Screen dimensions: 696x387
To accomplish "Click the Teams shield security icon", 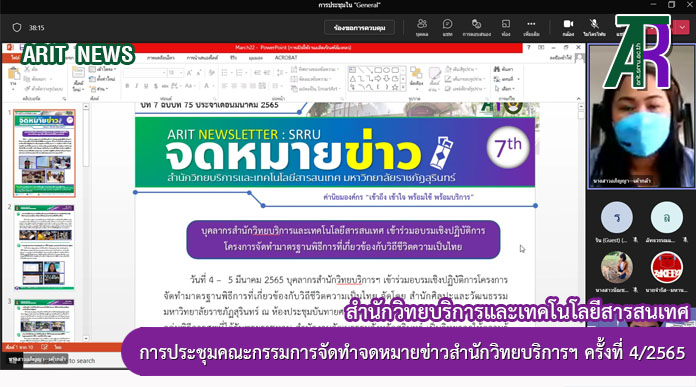I will [17, 28].
